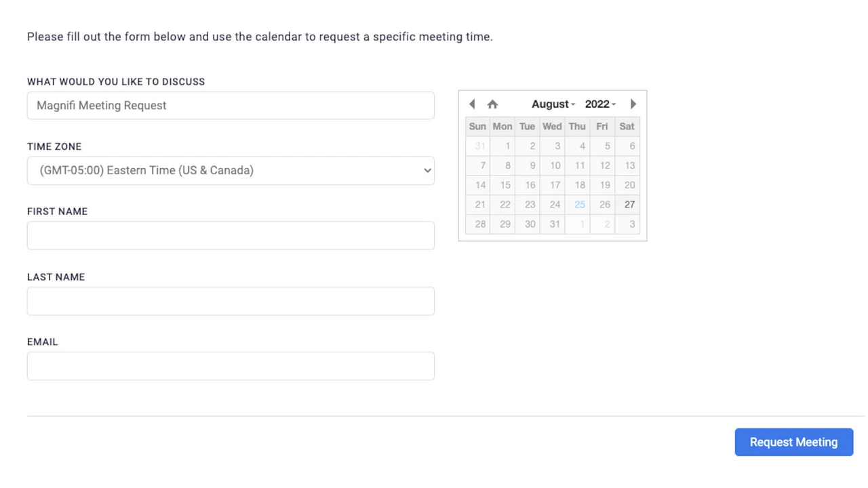Go to next month in calendar

tap(633, 104)
